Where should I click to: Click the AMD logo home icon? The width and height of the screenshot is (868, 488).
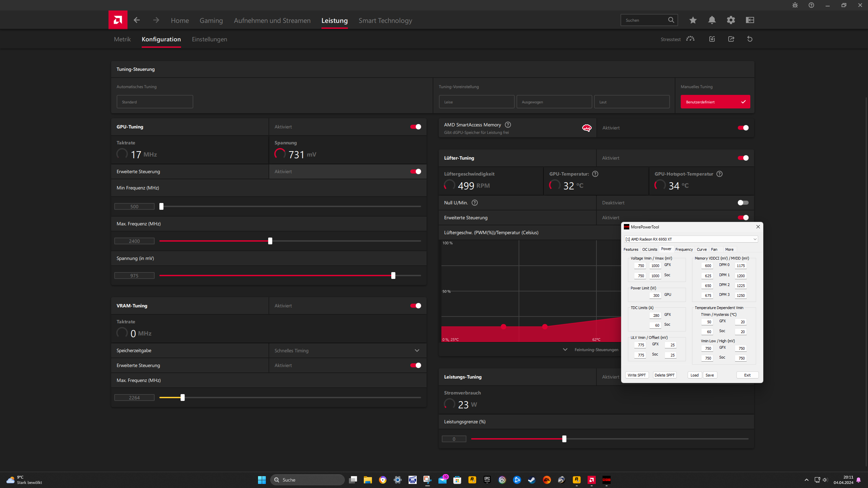tap(118, 20)
